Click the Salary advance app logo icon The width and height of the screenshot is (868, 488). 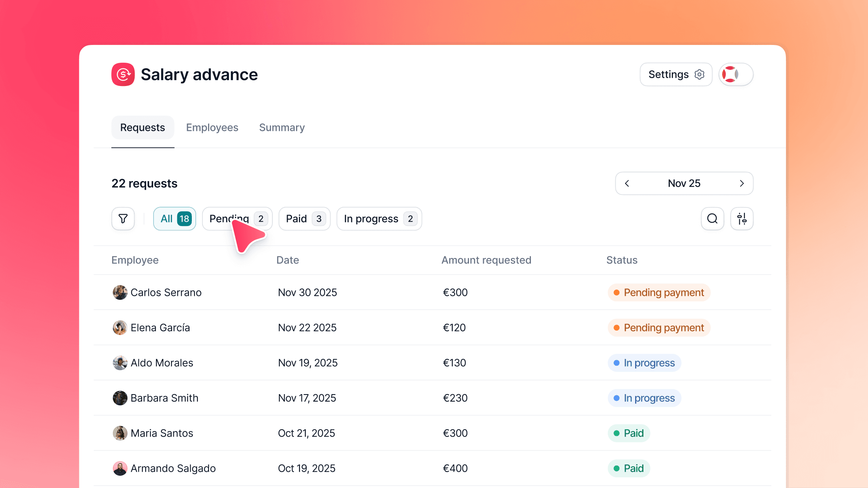click(123, 74)
